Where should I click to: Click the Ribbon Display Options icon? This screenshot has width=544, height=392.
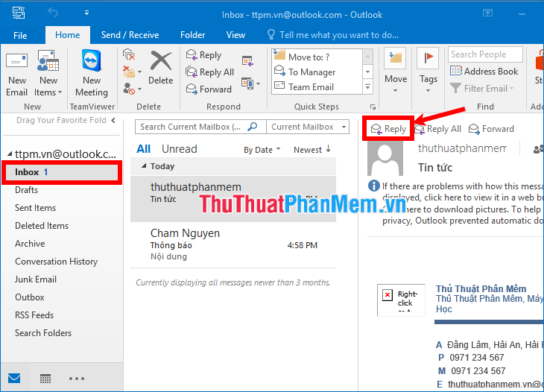tap(487, 13)
